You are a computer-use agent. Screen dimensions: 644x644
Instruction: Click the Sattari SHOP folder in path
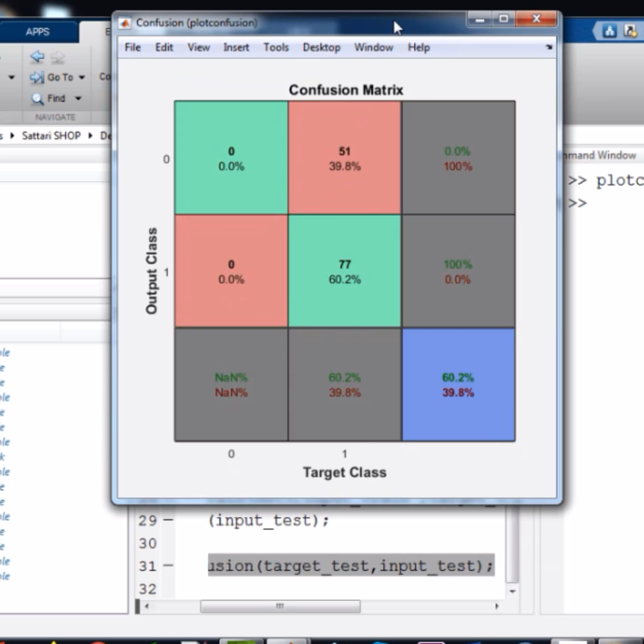click(51, 136)
